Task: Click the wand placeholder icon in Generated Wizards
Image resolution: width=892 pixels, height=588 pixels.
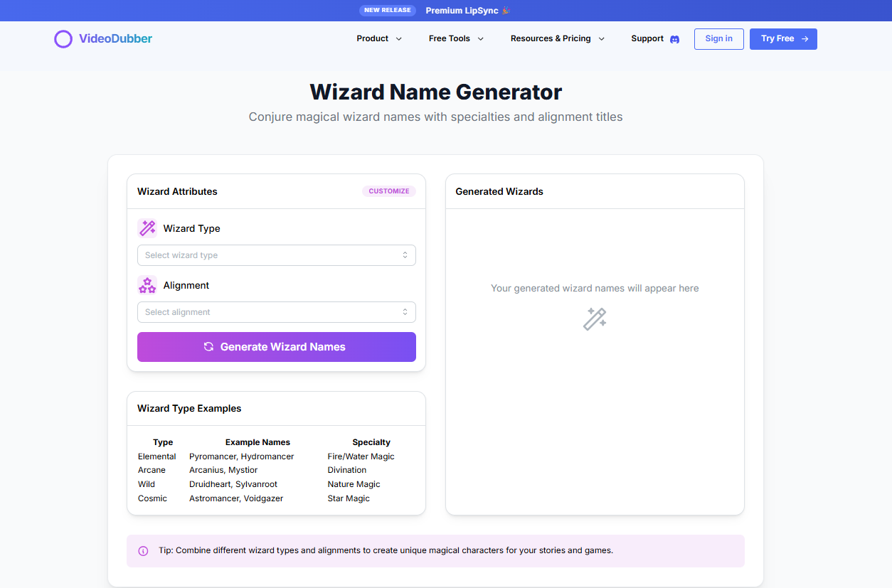Action: coord(595,319)
